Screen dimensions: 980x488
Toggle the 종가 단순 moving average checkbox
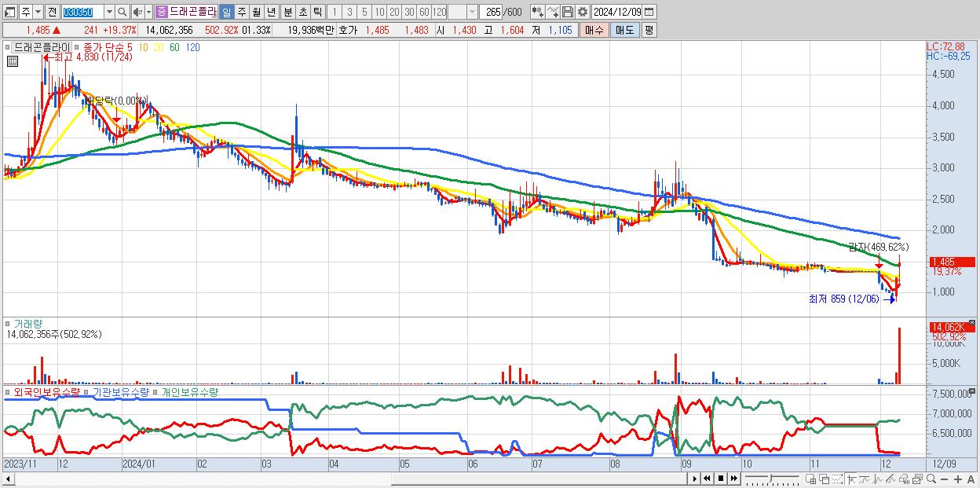(75, 47)
